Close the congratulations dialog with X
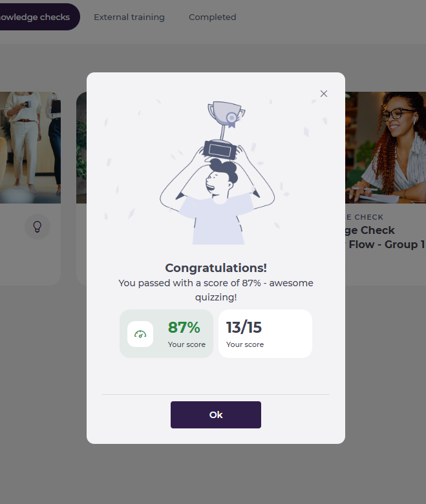 324,94
